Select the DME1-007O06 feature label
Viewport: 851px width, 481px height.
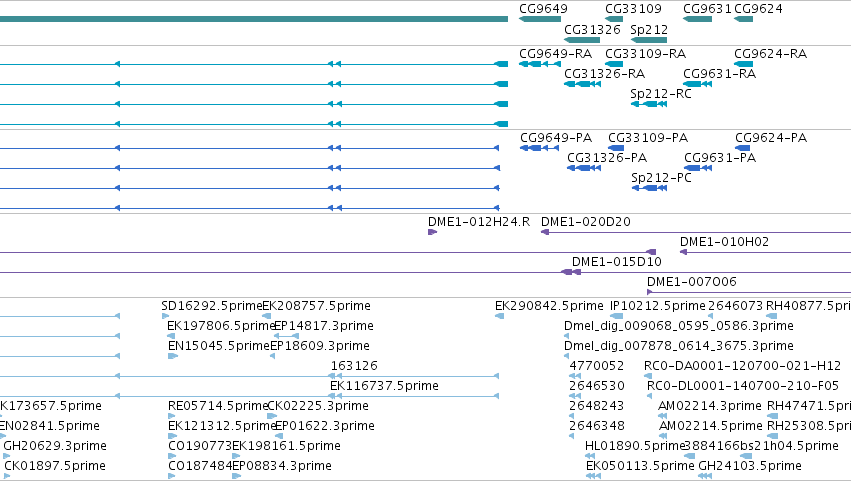click(691, 282)
